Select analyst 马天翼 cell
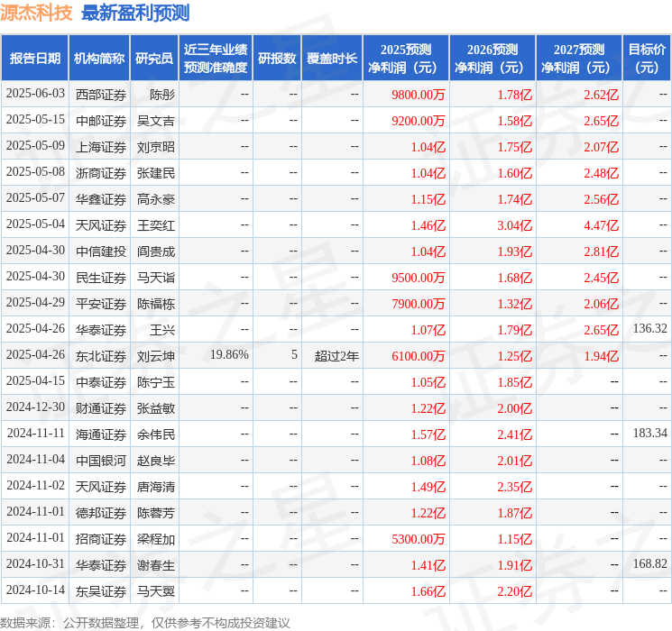The image size is (672, 631). (154, 590)
